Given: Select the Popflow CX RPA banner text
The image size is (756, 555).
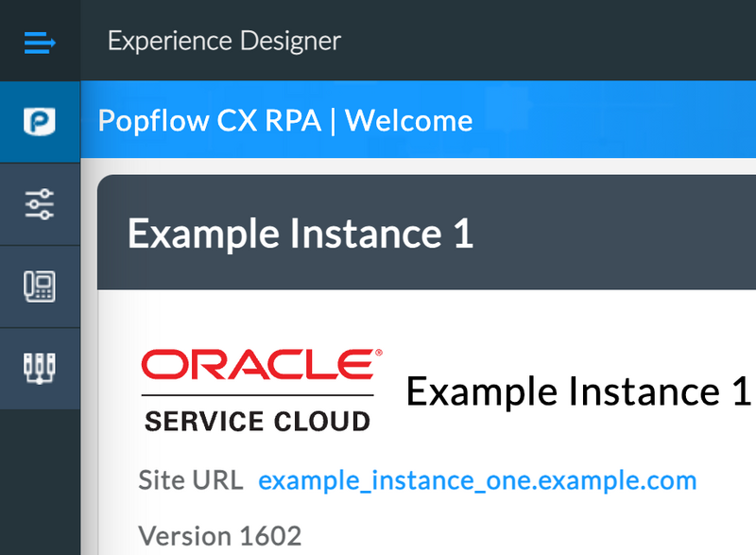Looking at the screenshot, I should tap(209, 120).
